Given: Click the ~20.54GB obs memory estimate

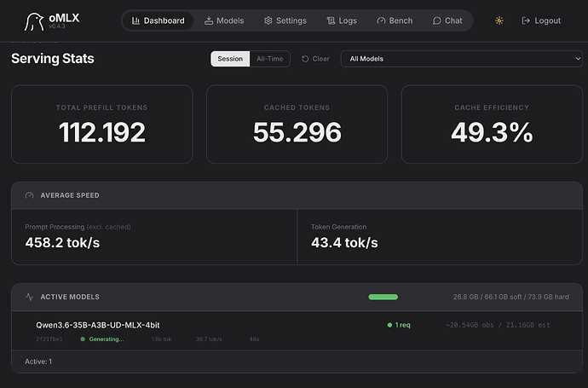Looking at the screenshot, I should pos(498,325).
